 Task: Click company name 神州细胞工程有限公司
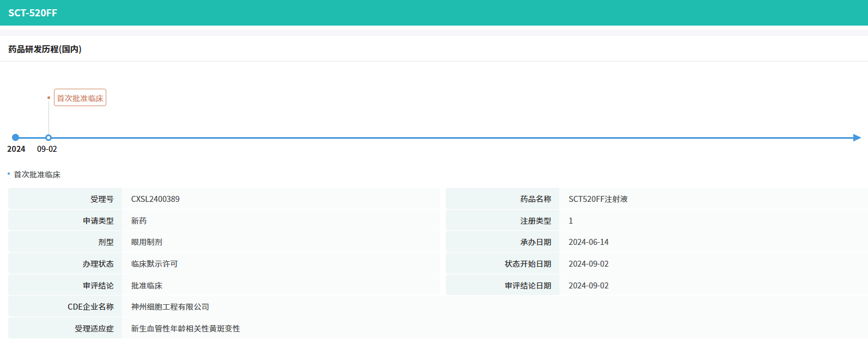pos(170,307)
